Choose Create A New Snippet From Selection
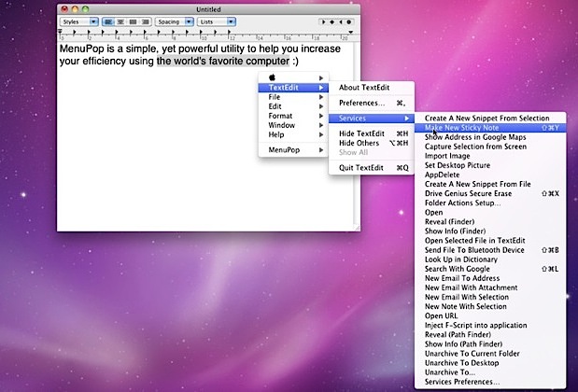Viewport: 578px width, 392px height. 490,119
